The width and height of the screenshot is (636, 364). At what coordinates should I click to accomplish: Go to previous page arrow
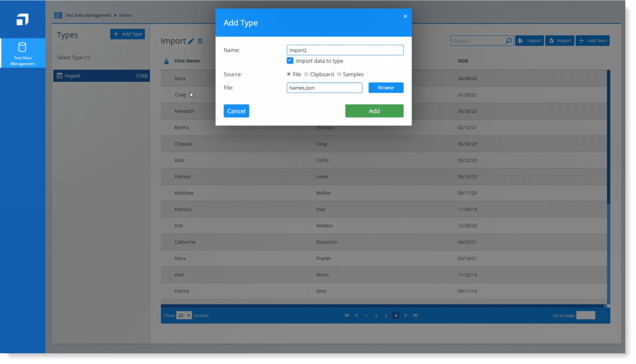coord(357,315)
